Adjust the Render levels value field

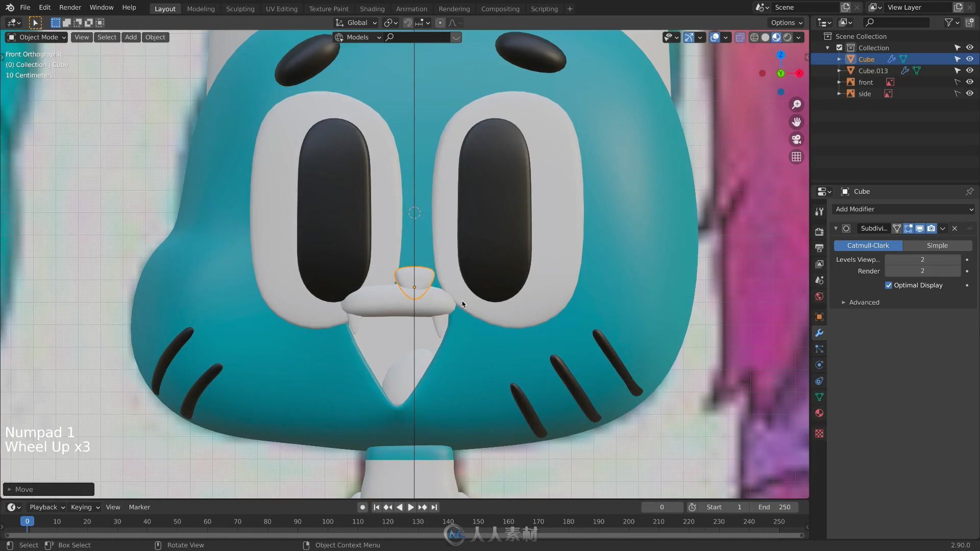pyautogui.click(x=922, y=271)
